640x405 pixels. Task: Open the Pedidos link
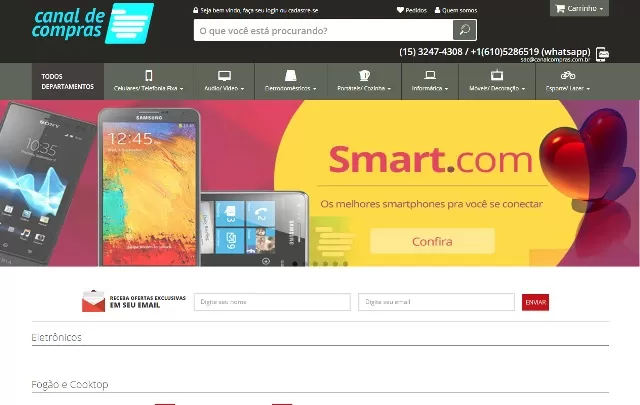416,10
